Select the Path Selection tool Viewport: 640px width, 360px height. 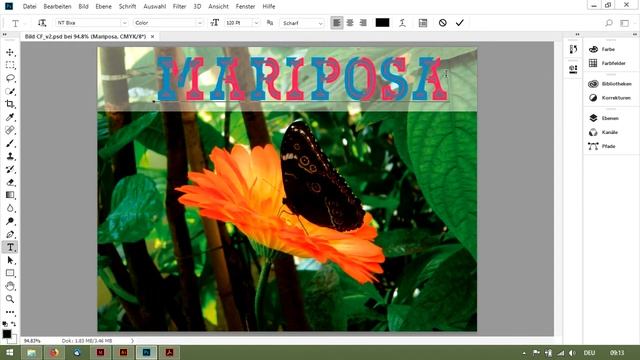10,260
